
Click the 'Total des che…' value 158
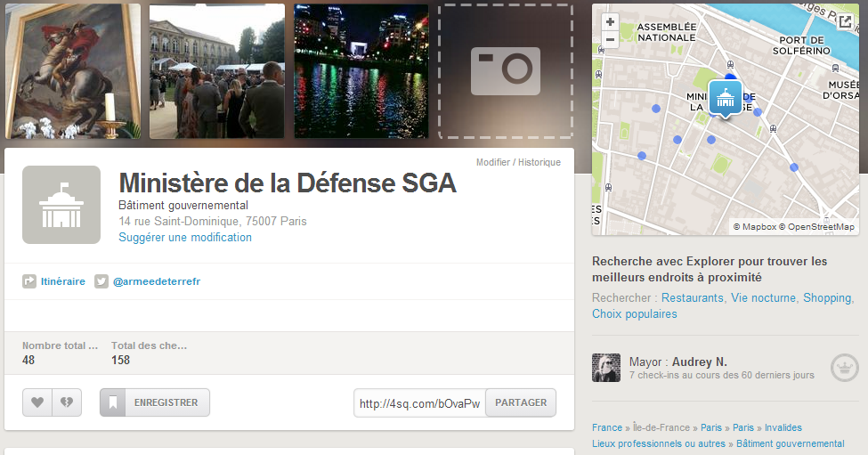pos(121,361)
